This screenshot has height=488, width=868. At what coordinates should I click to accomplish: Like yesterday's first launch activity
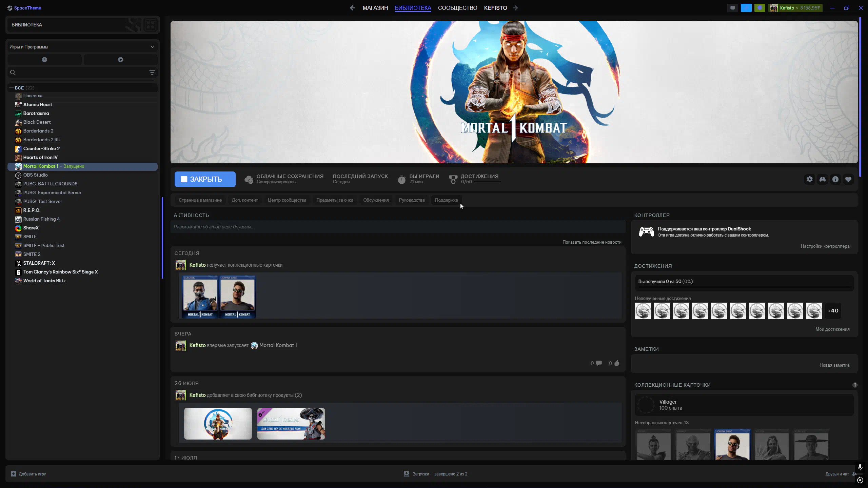pyautogui.click(x=617, y=363)
